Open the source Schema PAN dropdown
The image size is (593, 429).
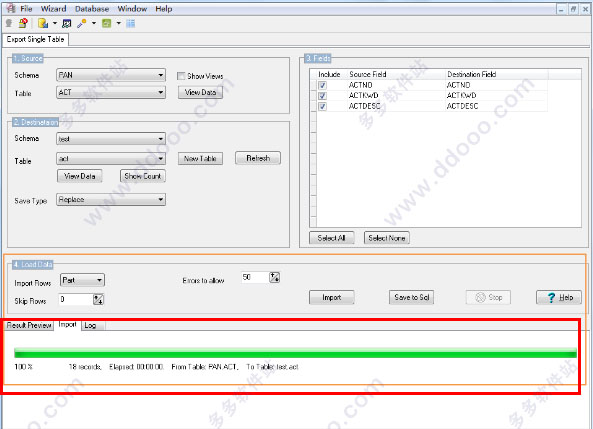click(111, 75)
